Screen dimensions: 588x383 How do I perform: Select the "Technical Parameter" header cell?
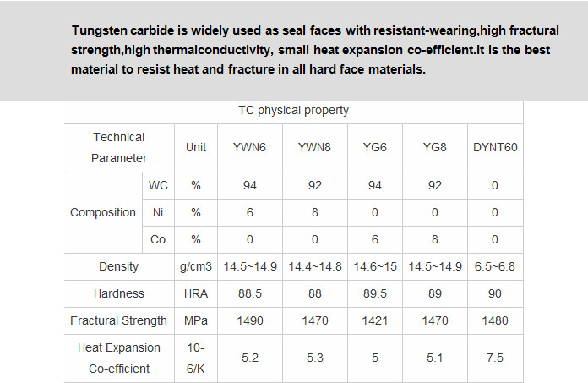[x=119, y=147]
